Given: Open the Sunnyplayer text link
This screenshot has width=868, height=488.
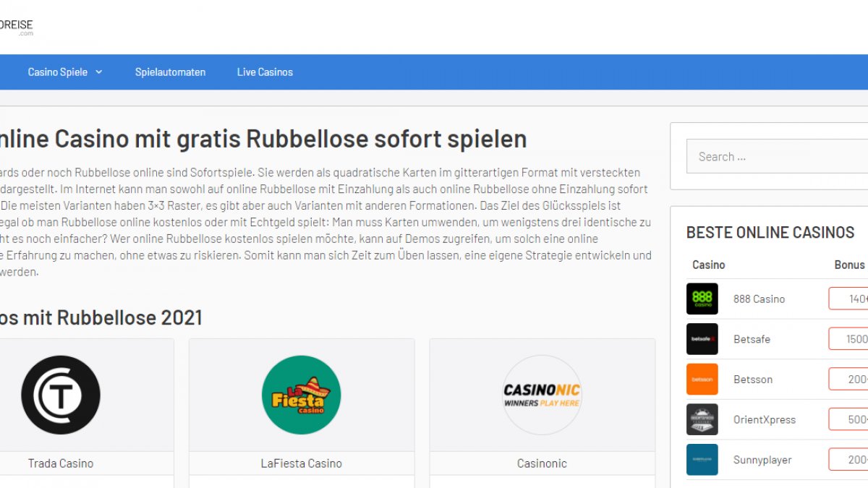Looking at the screenshot, I should click(x=762, y=460).
